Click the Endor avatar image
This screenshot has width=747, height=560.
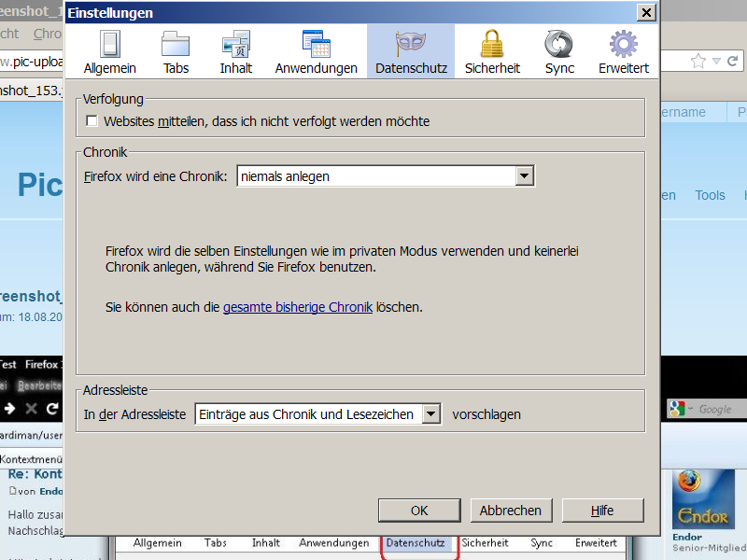tap(703, 499)
